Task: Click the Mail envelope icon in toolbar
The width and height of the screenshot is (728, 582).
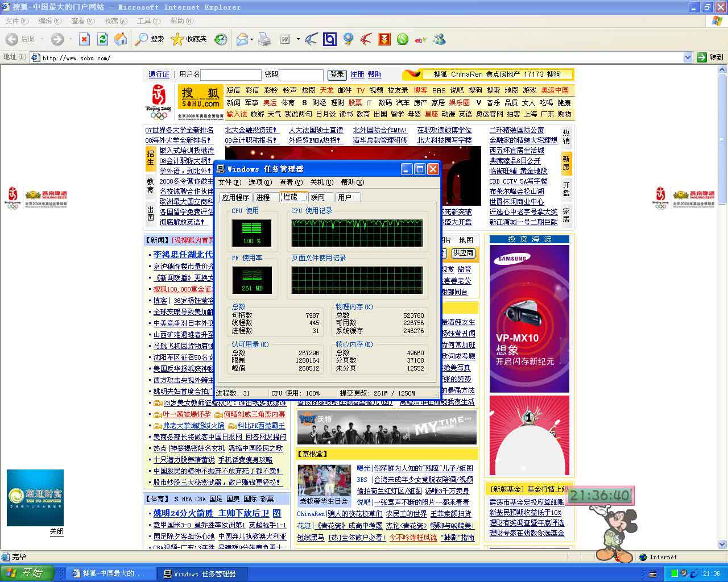Action: coord(242,39)
